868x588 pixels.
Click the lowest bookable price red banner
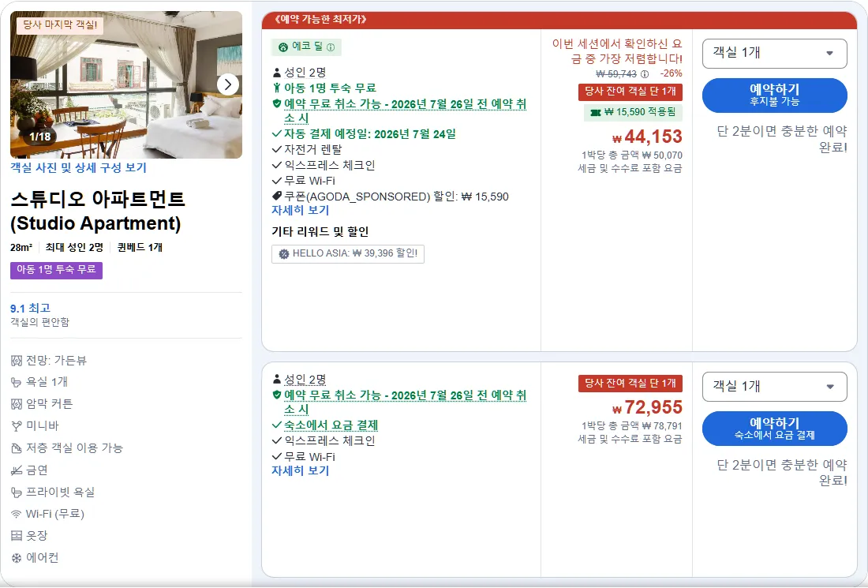(559, 20)
